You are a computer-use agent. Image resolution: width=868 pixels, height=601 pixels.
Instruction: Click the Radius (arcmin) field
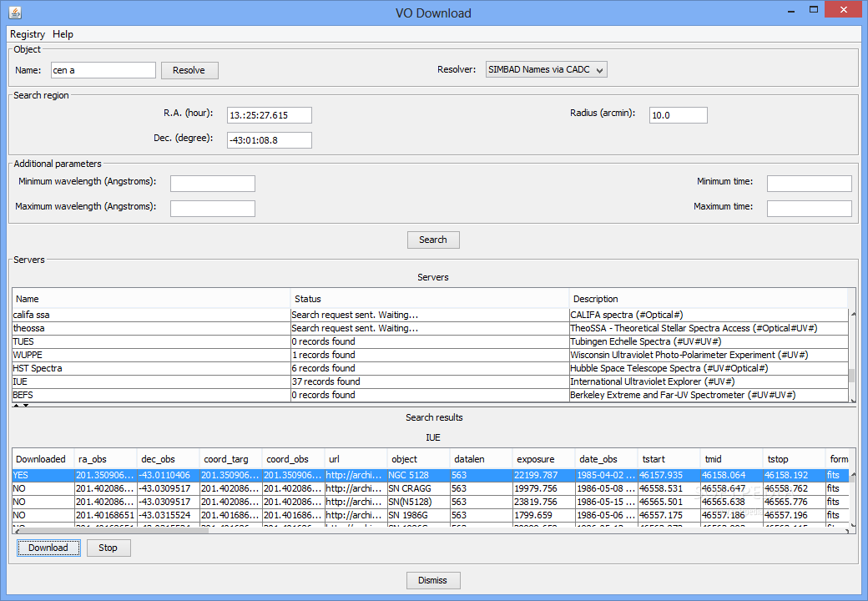(678, 115)
